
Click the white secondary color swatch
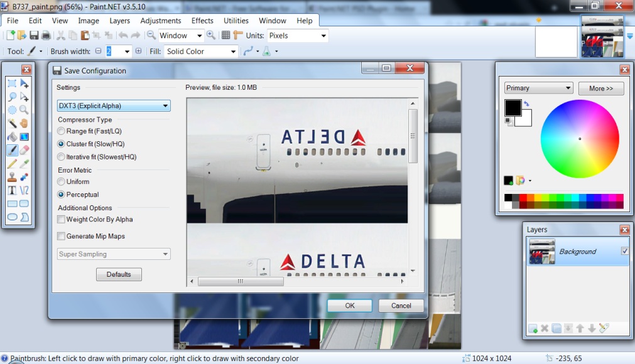pos(526,120)
